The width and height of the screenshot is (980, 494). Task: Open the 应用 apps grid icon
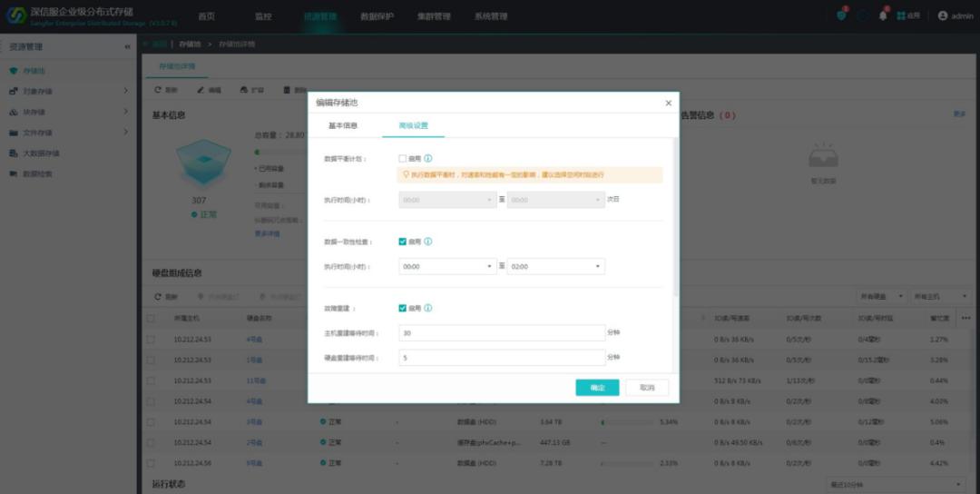point(901,15)
